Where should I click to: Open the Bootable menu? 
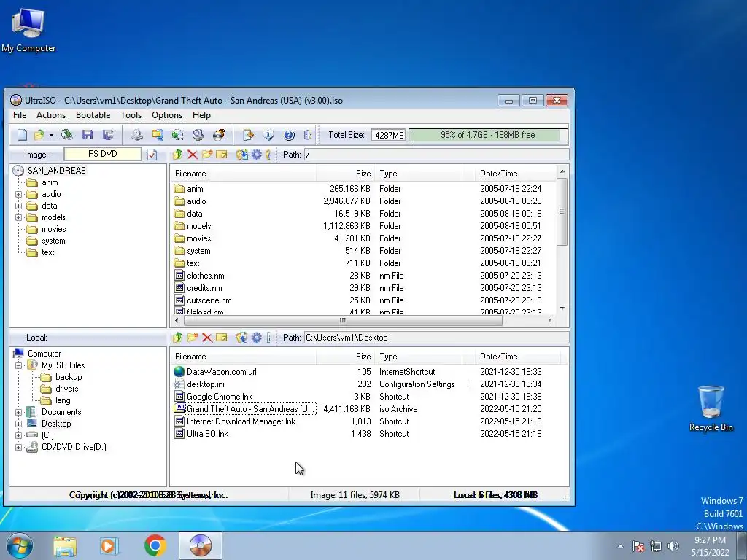(93, 115)
